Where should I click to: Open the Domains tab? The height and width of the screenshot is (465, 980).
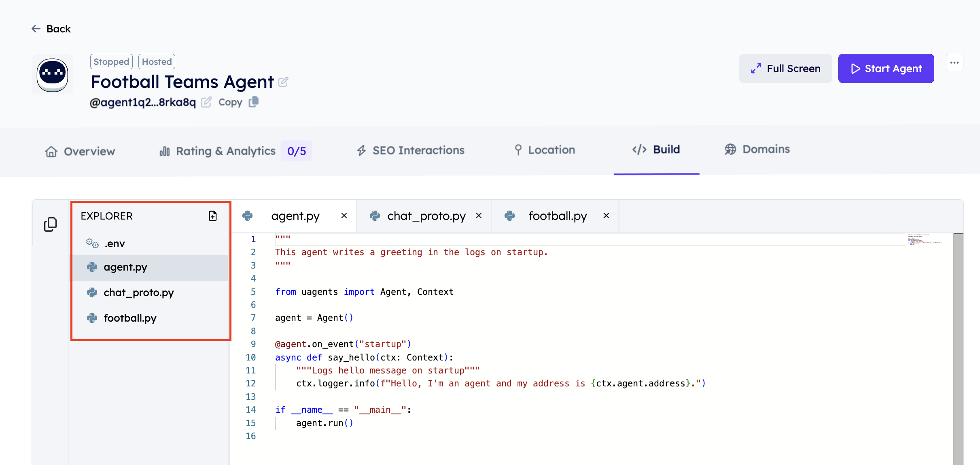point(757,149)
